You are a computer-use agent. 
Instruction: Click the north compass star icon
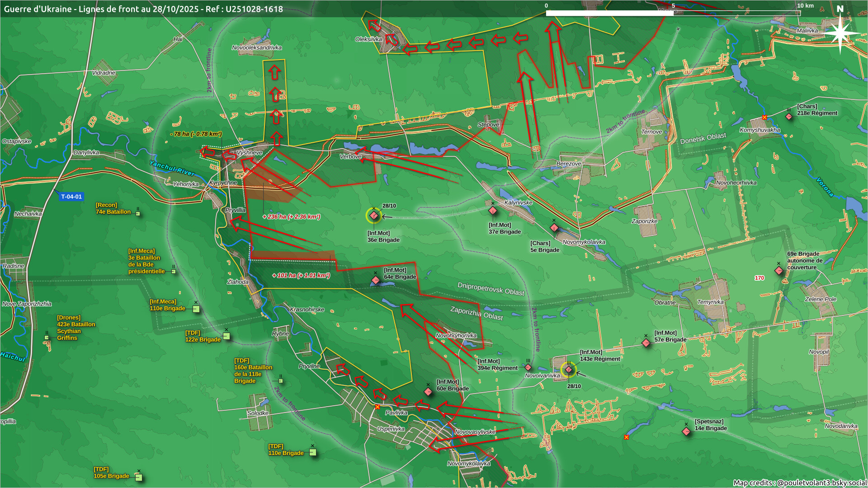pos(840,34)
